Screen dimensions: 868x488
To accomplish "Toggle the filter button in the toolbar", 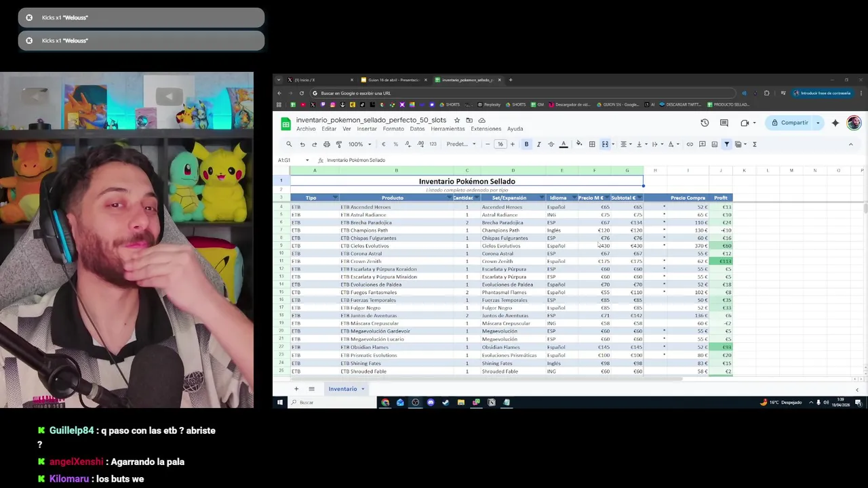I will [726, 144].
